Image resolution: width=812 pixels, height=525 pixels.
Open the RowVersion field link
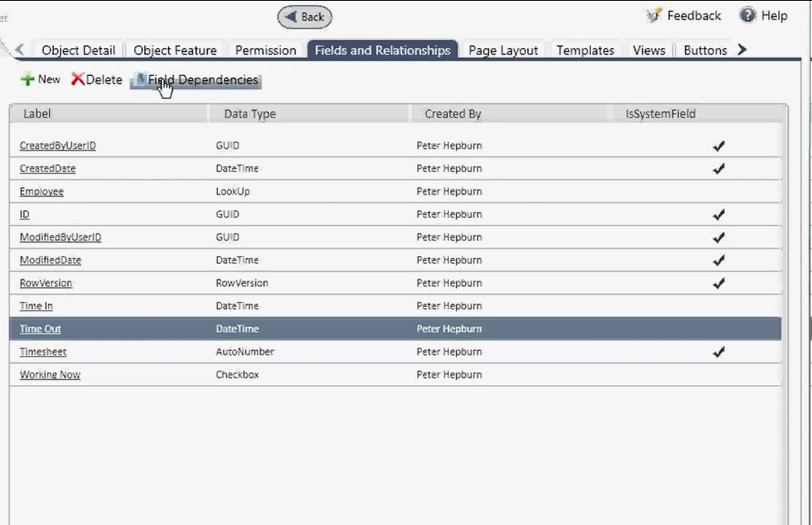(x=46, y=283)
